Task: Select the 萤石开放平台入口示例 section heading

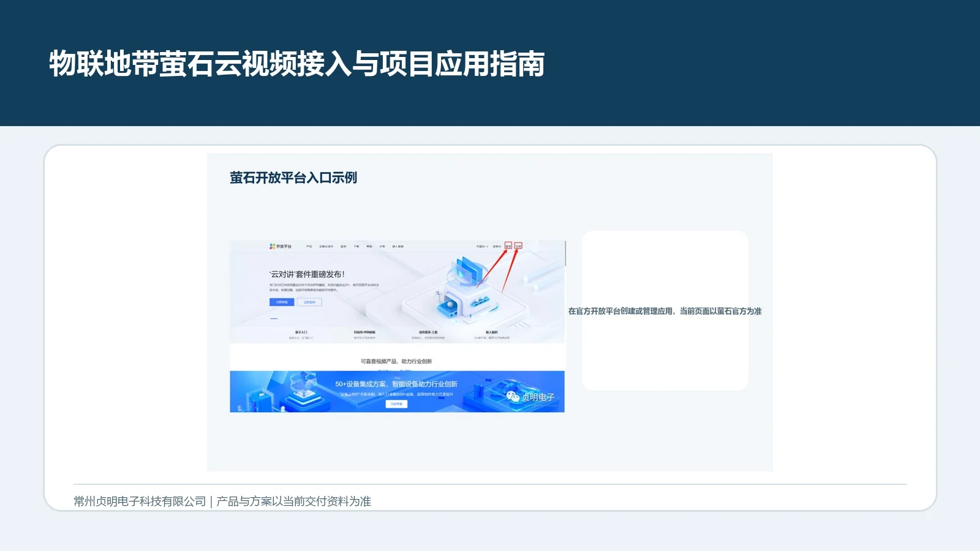Action: 293,178
